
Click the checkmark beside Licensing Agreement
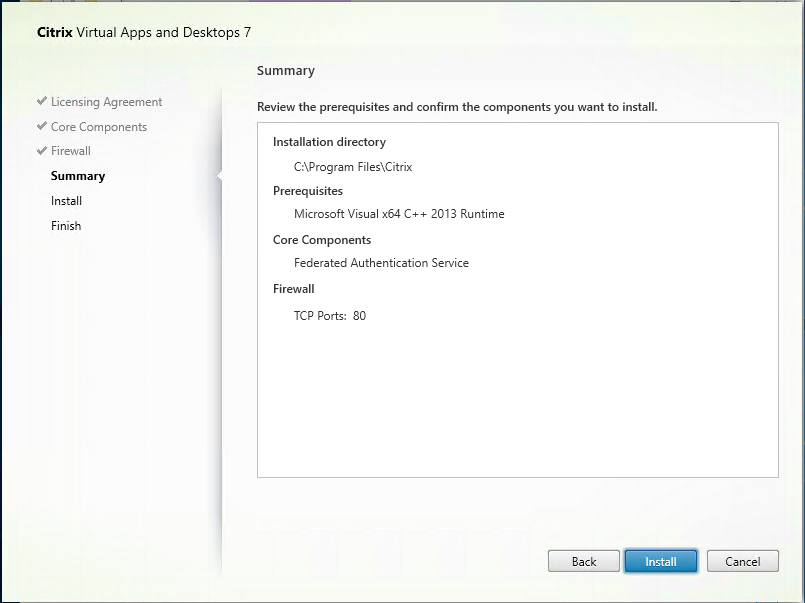pyautogui.click(x=42, y=101)
